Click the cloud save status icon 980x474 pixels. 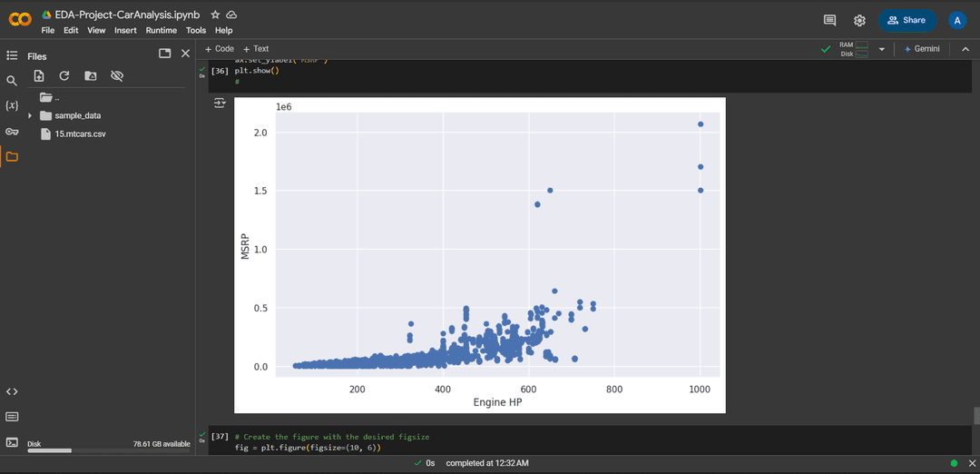pyautogui.click(x=231, y=15)
